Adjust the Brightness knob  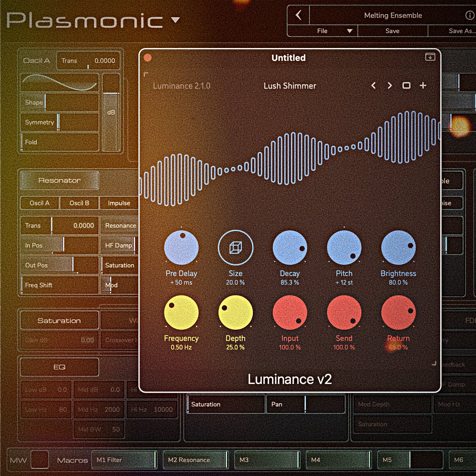(398, 248)
